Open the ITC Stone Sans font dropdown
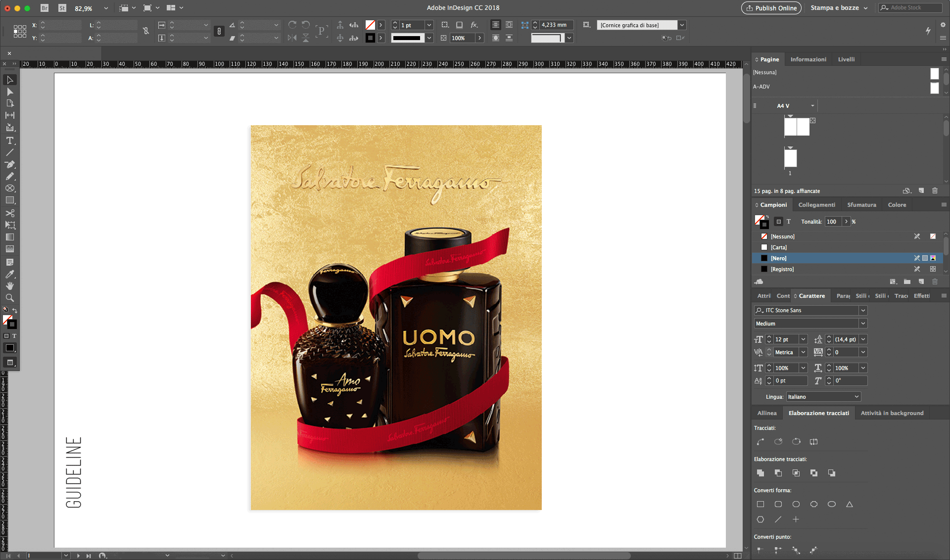Viewport: 950px width, 560px height. 863,310
